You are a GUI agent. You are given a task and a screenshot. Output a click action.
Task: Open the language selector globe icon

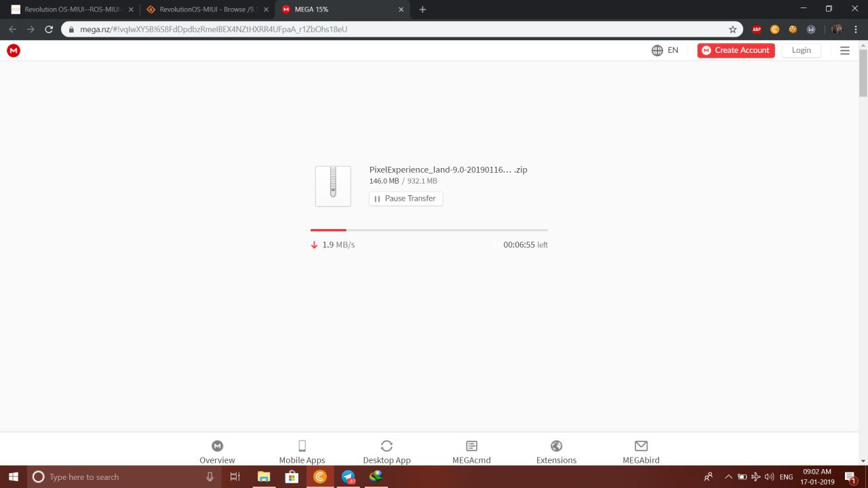[657, 50]
